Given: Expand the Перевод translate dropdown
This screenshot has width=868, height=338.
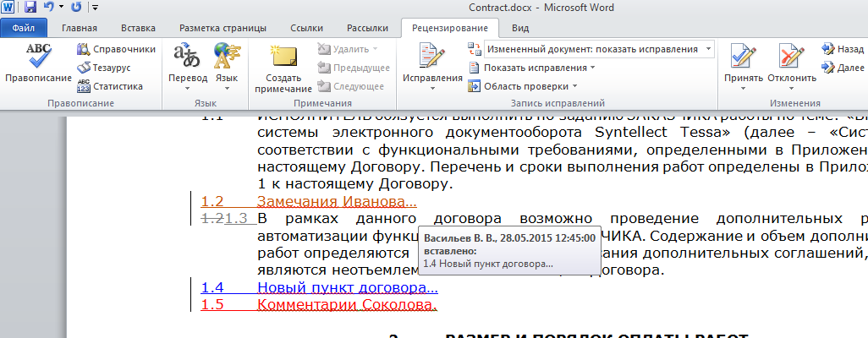Looking at the screenshot, I should pos(187,78).
